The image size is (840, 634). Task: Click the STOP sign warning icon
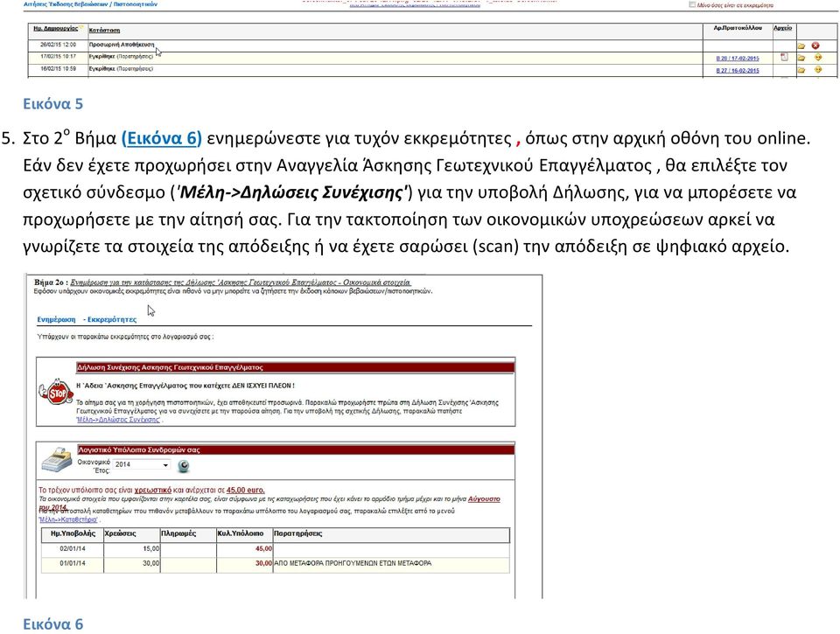(56, 393)
